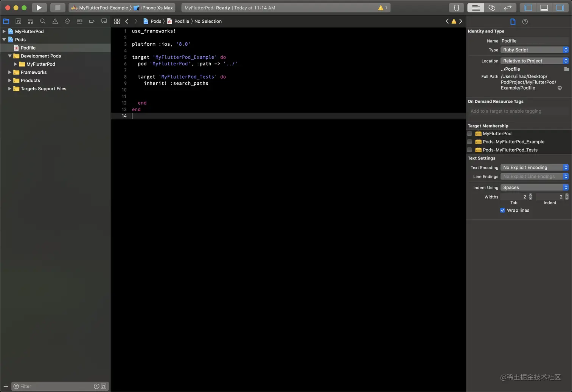Screen dimensions: 572x392
Task: Add a new file with the plus button
Action: [x=6, y=386]
